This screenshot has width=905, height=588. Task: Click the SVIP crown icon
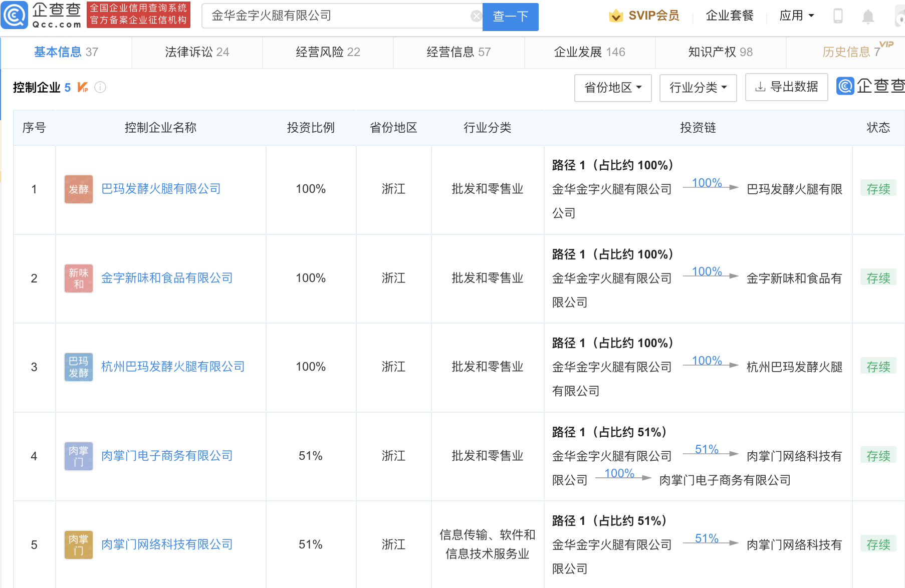615,16
